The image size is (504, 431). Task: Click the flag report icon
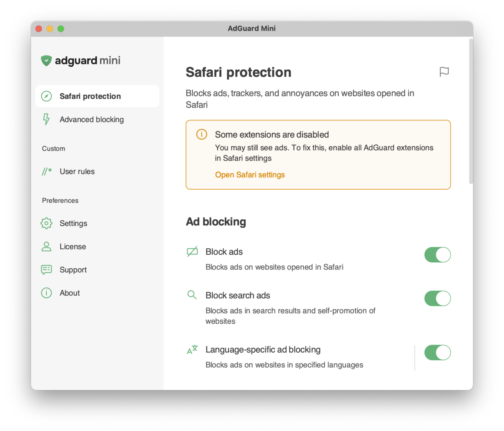444,72
